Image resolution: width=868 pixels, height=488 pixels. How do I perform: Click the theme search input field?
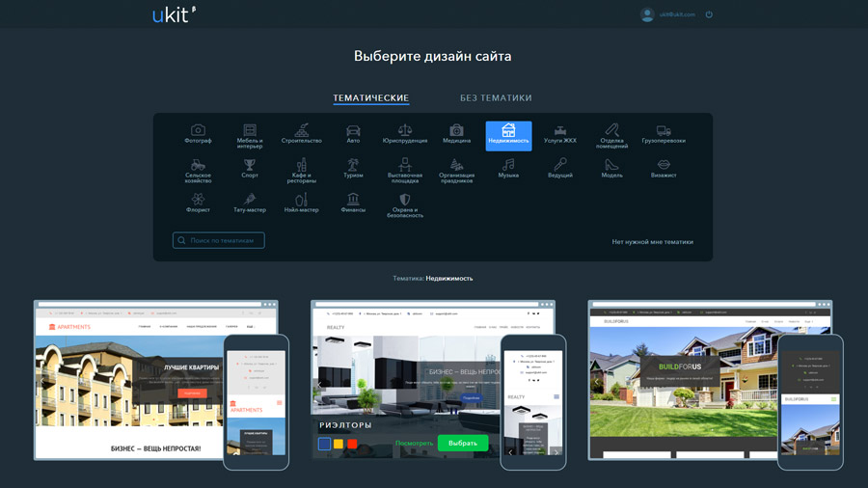coord(219,240)
